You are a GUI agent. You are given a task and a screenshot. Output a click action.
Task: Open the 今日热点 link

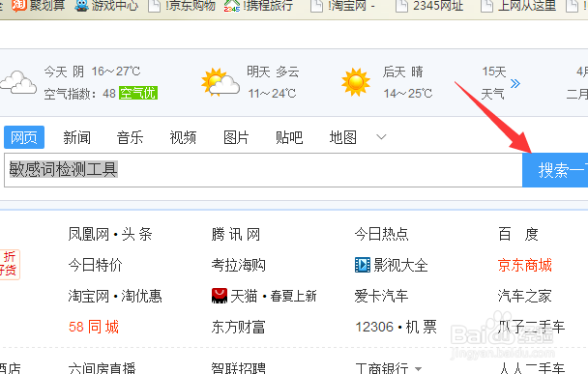pyautogui.click(x=381, y=235)
